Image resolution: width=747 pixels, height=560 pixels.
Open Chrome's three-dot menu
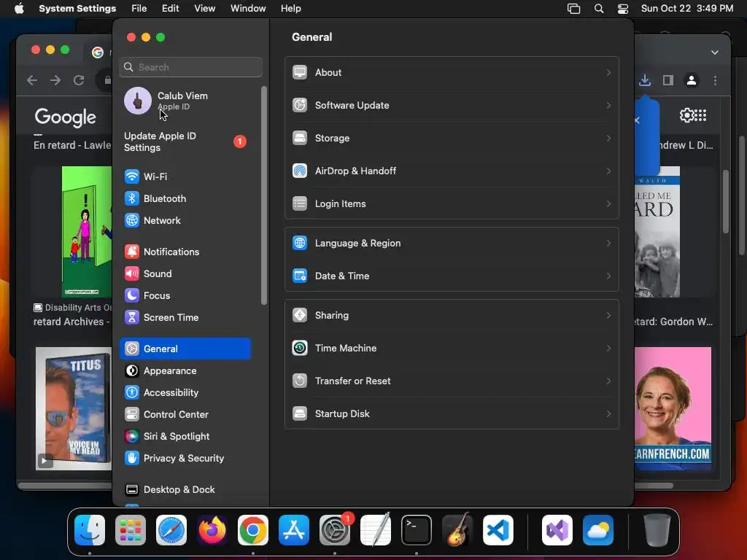715,80
